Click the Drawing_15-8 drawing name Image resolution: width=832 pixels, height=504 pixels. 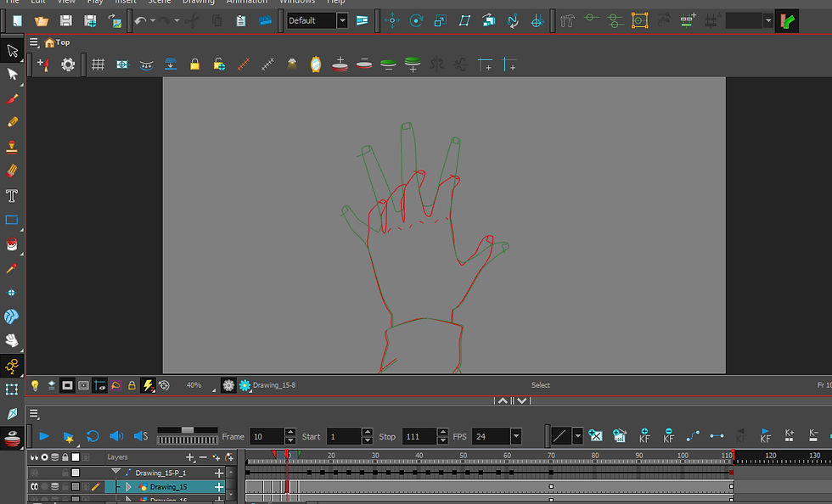274,385
